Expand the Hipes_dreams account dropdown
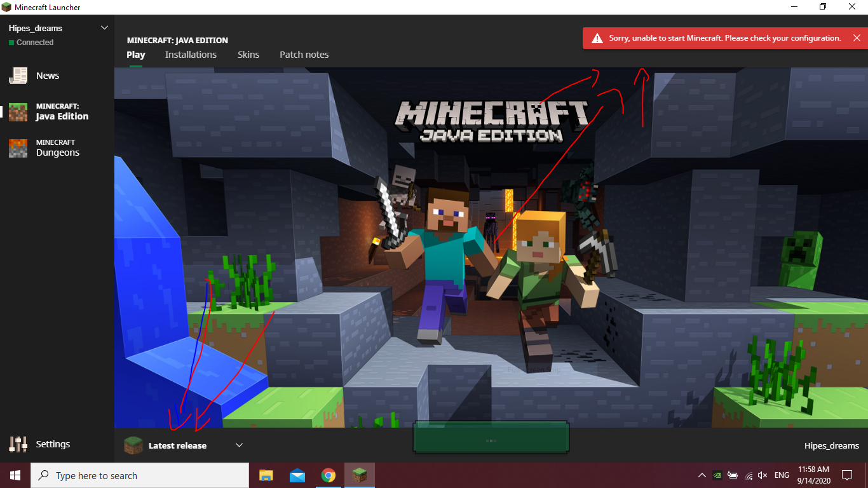868x488 pixels. [105, 28]
